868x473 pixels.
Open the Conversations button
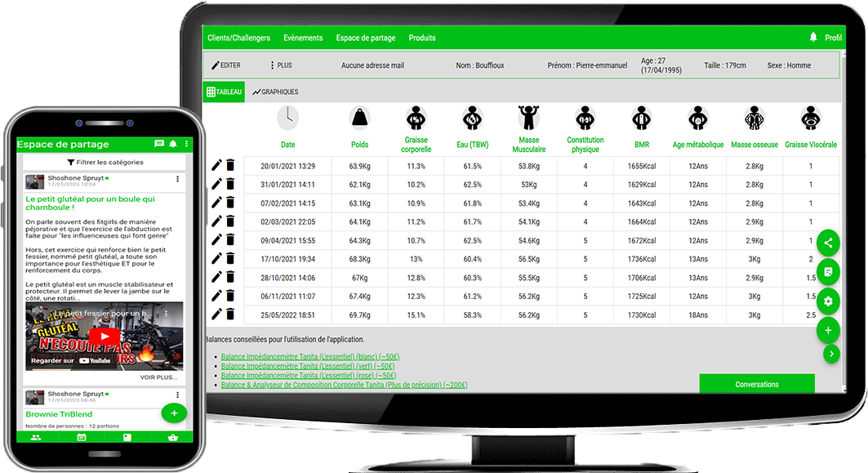tap(757, 384)
